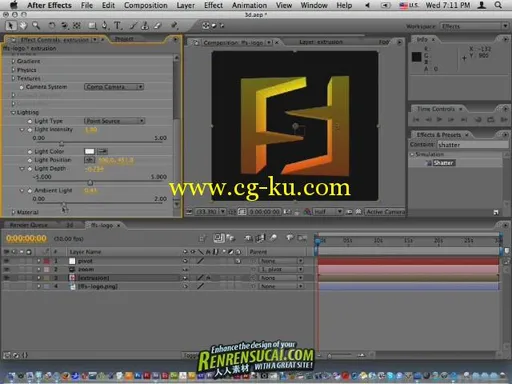Select the extrusion layer name

pyautogui.click(x=93, y=278)
